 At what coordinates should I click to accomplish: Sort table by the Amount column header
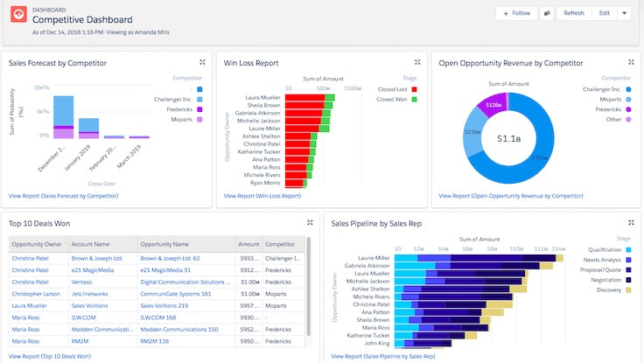pos(248,245)
